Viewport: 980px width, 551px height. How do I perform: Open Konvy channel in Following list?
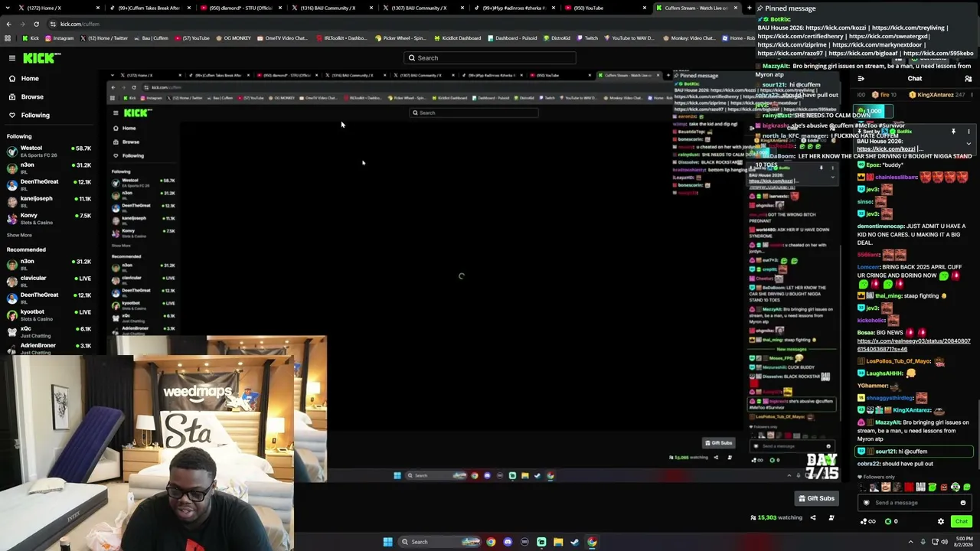coord(47,218)
